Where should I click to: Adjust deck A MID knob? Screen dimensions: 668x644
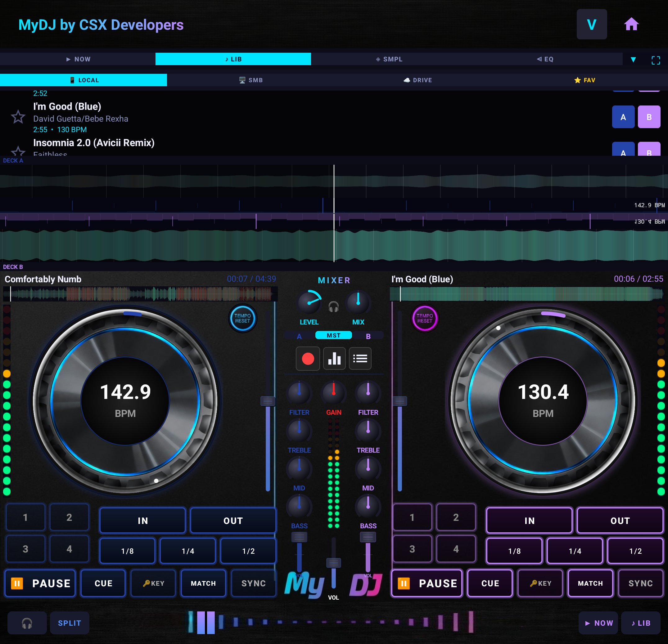(299, 469)
